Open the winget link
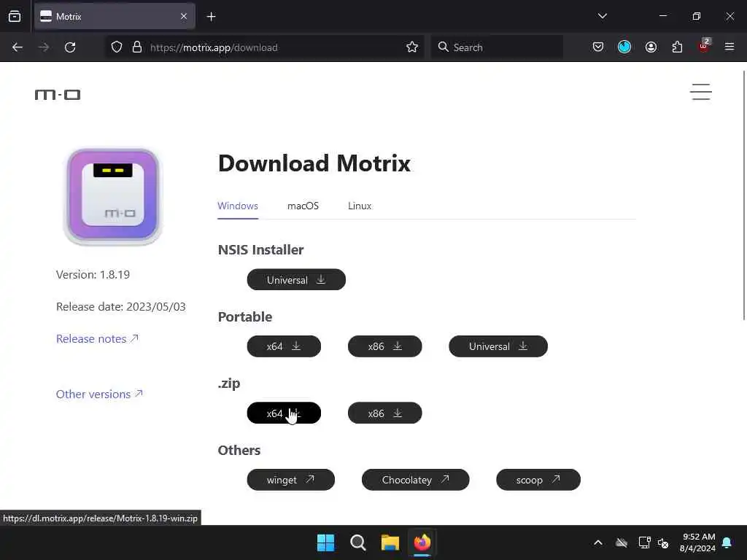This screenshot has width=747, height=560. point(290,480)
